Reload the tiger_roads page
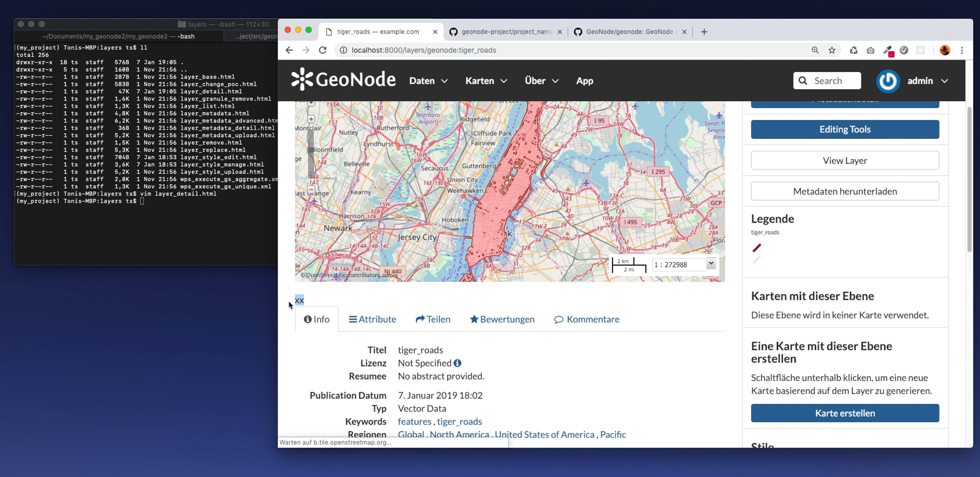The width and height of the screenshot is (980, 477). tap(323, 50)
